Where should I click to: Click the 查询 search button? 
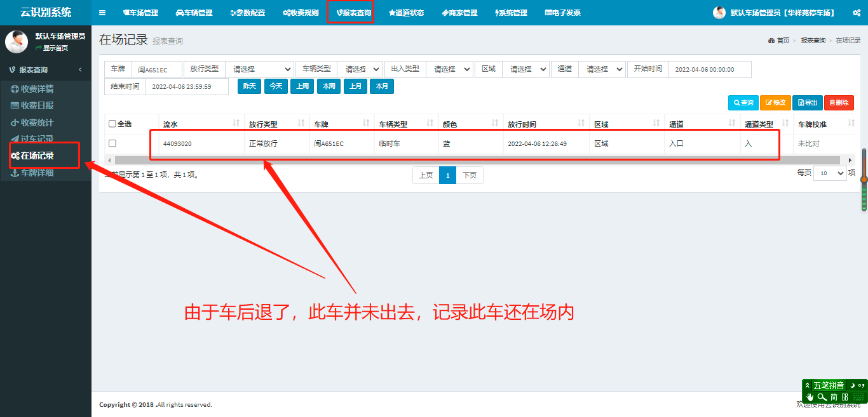point(743,102)
